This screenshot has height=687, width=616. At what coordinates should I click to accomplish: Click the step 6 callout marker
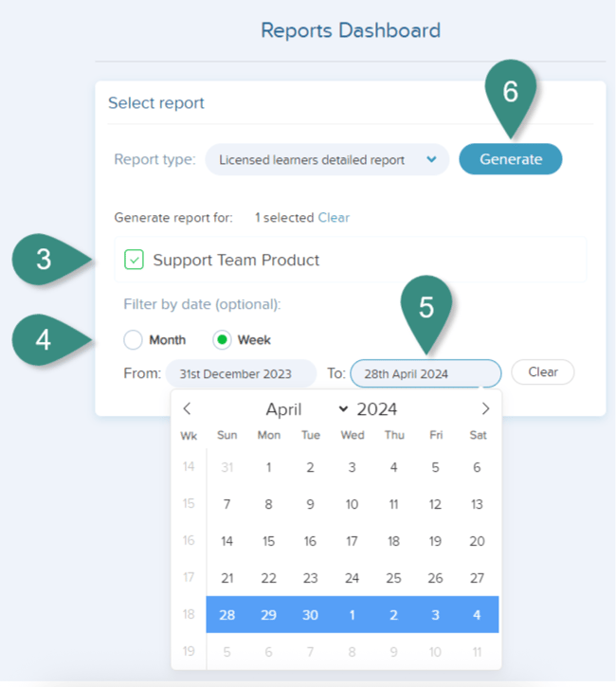click(x=510, y=93)
